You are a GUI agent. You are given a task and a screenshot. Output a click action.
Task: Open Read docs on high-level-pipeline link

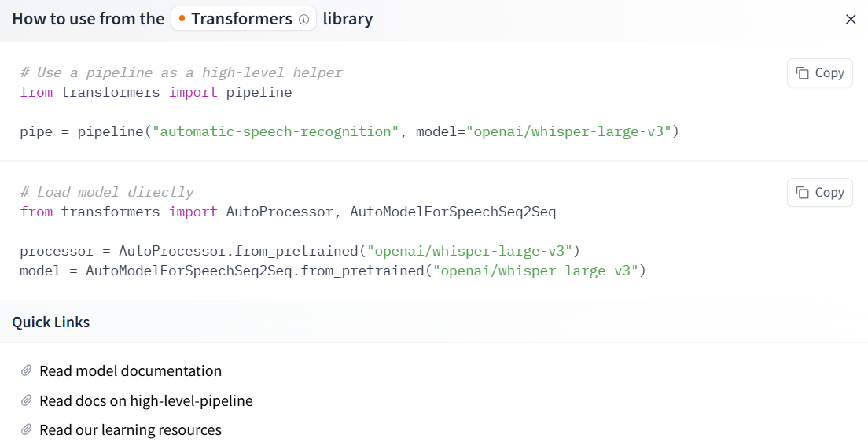tap(146, 400)
